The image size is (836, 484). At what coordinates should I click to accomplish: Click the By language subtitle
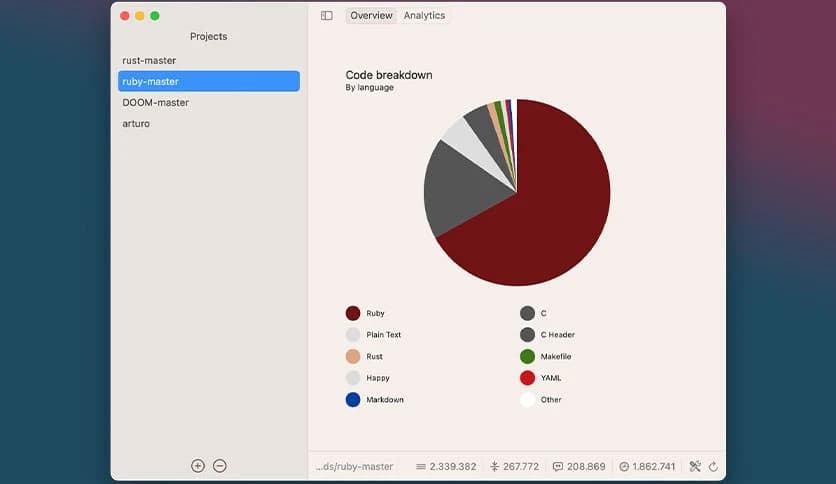pyautogui.click(x=369, y=87)
